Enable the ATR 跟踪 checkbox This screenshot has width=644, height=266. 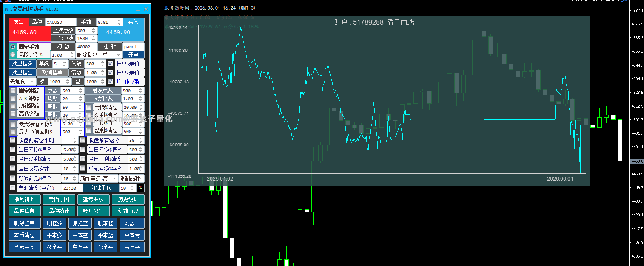tap(13, 98)
